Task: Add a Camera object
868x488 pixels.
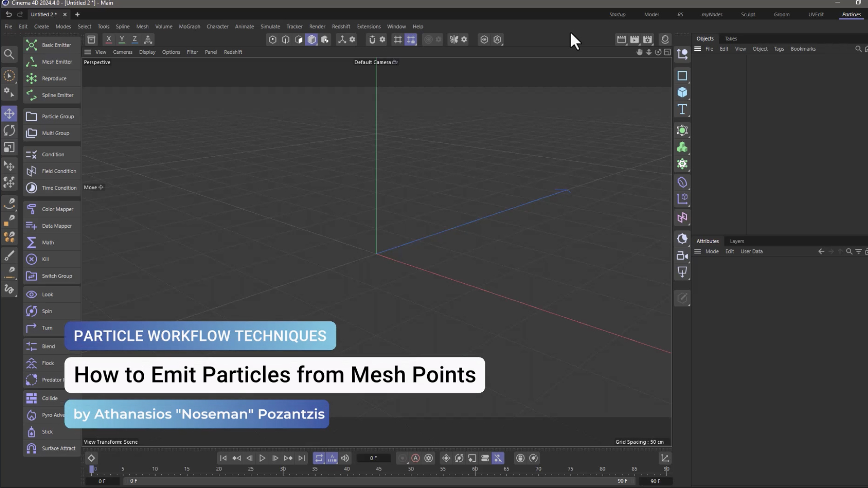Action: [x=682, y=256]
